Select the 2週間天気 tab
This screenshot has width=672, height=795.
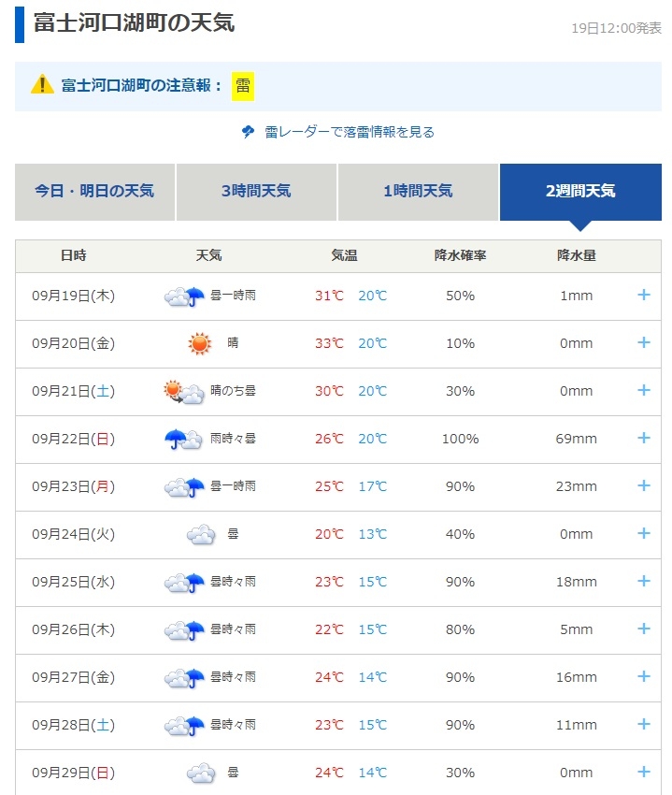pos(580,191)
